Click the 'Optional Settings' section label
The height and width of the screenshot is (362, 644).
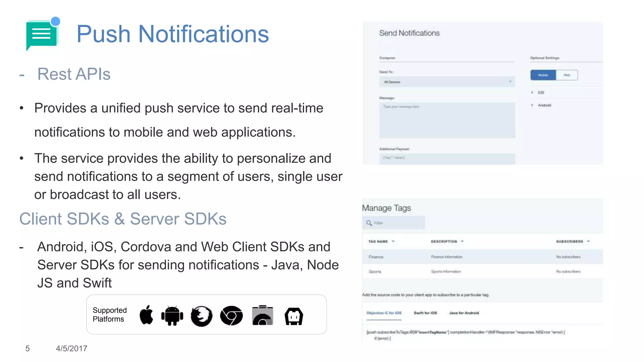click(545, 58)
